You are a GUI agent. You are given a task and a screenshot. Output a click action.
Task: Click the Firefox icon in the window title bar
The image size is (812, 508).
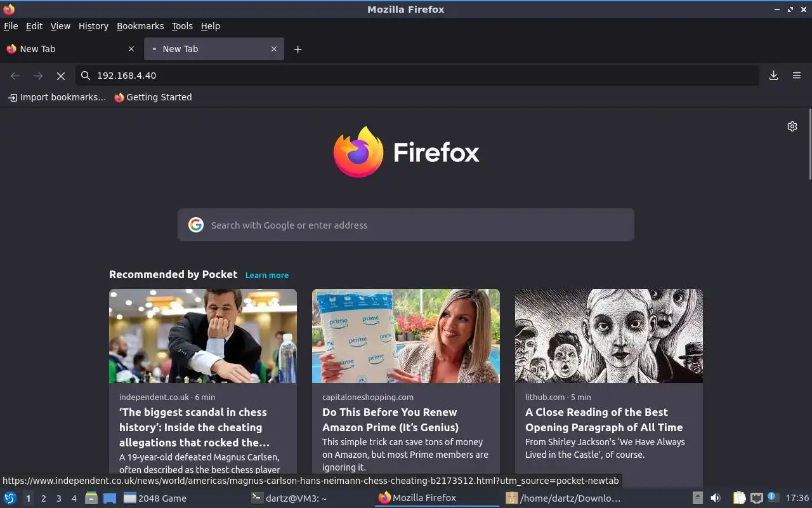(x=9, y=9)
